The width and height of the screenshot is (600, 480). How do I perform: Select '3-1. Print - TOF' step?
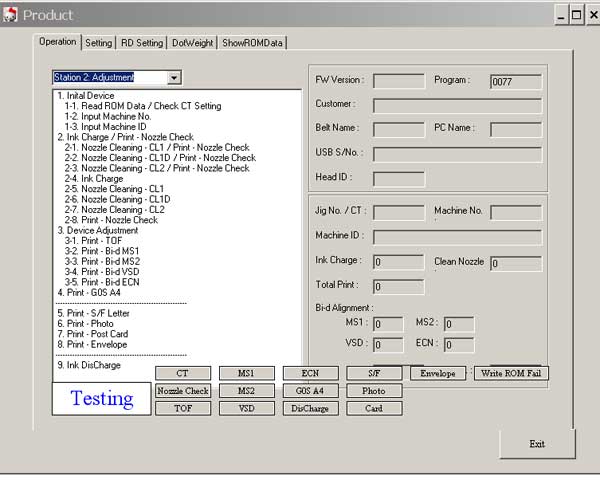tap(93, 241)
